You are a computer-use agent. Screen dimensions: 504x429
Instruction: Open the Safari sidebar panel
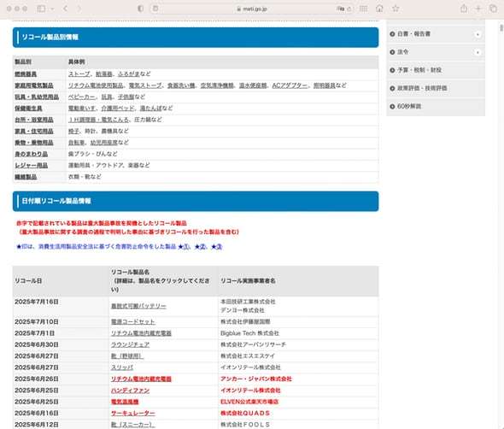click(x=41, y=9)
